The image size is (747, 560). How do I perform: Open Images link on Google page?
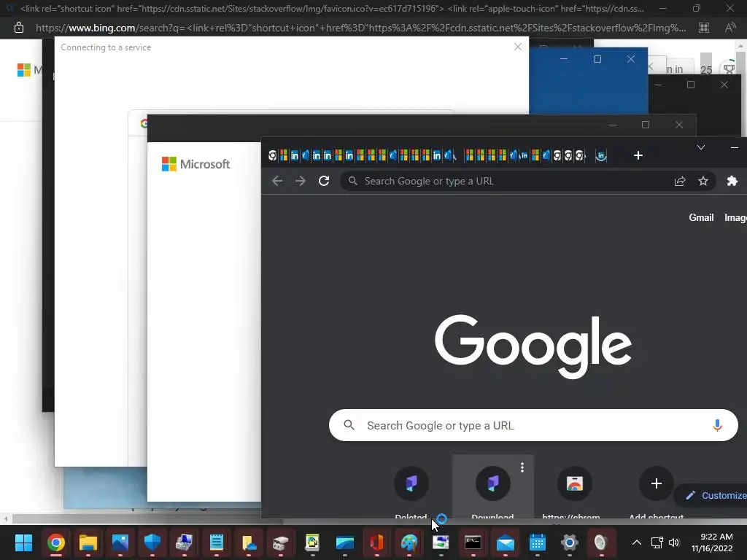pyautogui.click(x=735, y=217)
